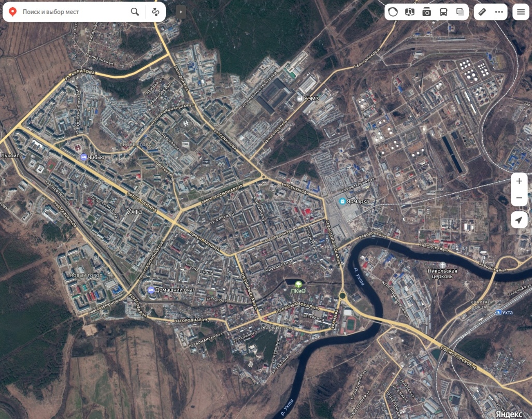Click the 'Юбилейная ул.' street label
Screen dimensions: 532x419
258,210
